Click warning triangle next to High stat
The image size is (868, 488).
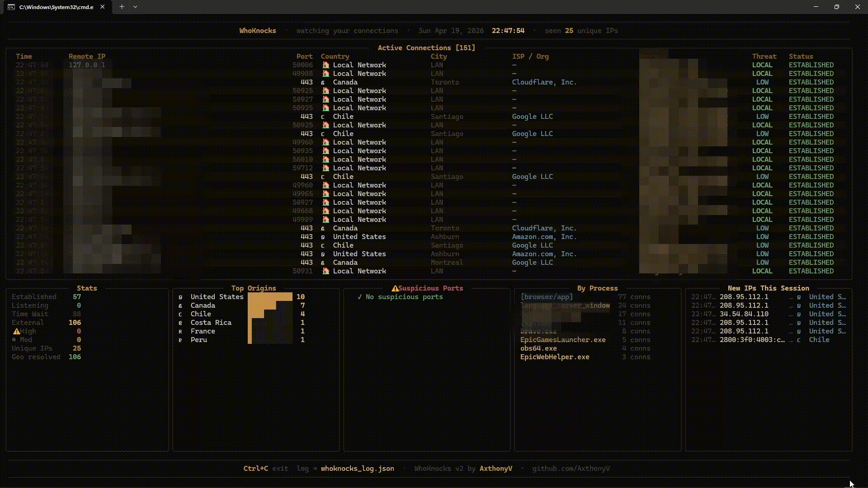pos(16,331)
